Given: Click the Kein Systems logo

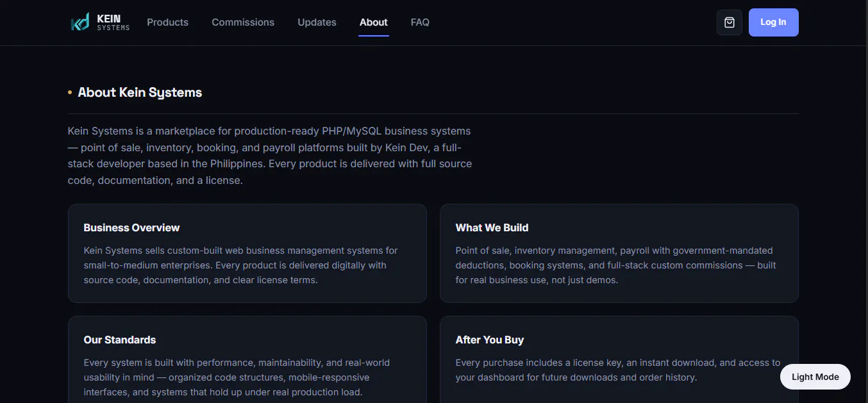Looking at the screenshot, I should [x=100, y=22].
